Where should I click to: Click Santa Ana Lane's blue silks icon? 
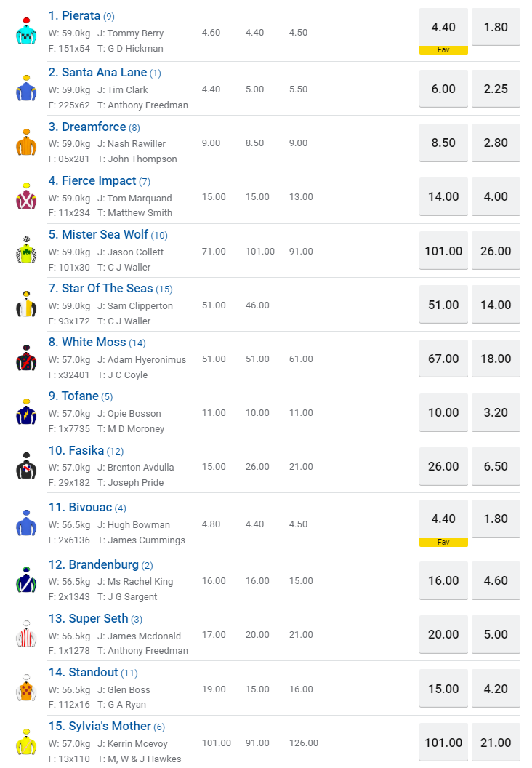tap(26, 88)
